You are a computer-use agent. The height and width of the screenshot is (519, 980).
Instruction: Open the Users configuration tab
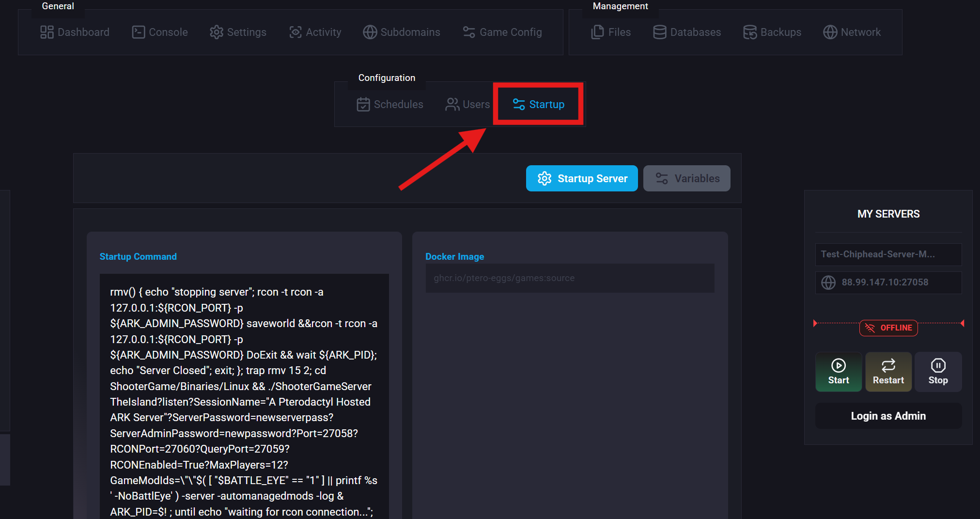467,104
